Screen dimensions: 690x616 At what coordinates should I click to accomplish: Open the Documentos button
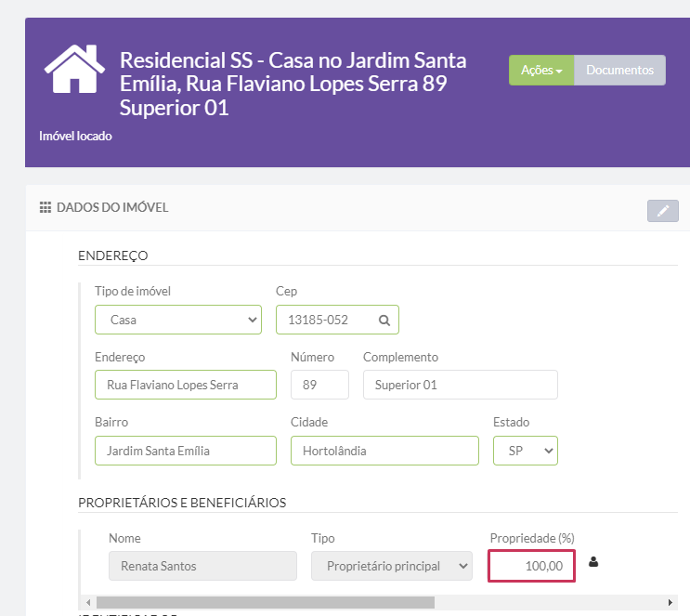coord(619,70)
